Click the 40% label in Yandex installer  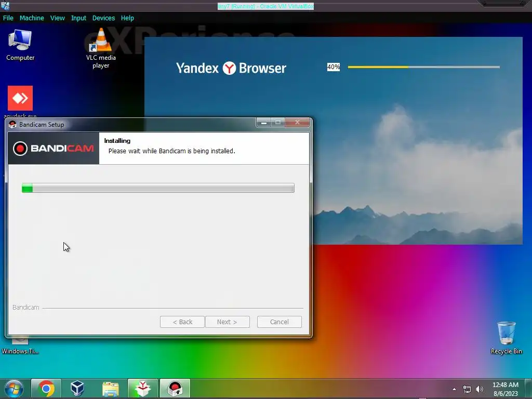pyautogui.click(x=334, y=67)
